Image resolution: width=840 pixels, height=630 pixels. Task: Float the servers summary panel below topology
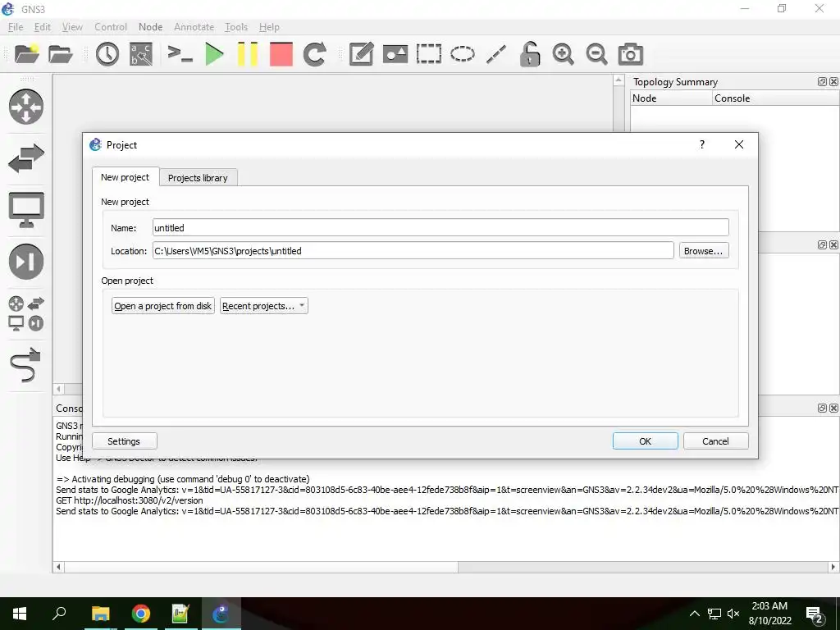822,244
